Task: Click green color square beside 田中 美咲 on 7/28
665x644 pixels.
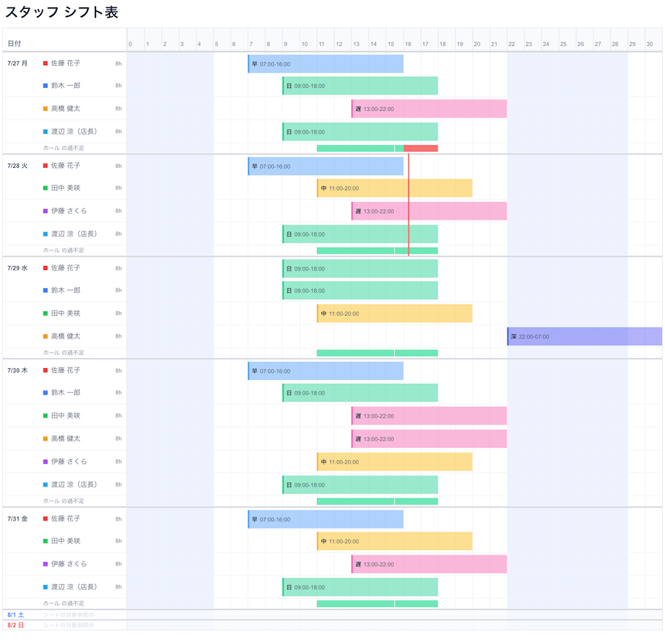Action: click(x=45, y=188)
